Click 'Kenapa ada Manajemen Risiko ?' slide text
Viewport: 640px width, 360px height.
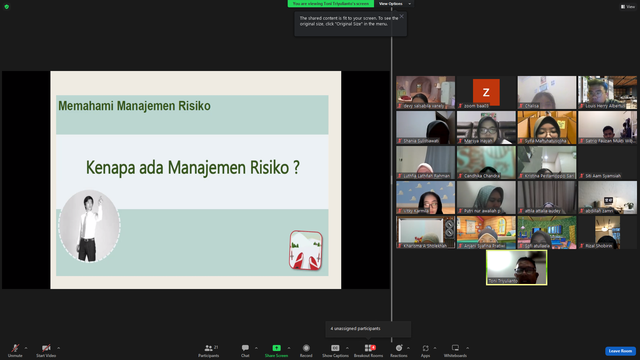pos(193,168)
